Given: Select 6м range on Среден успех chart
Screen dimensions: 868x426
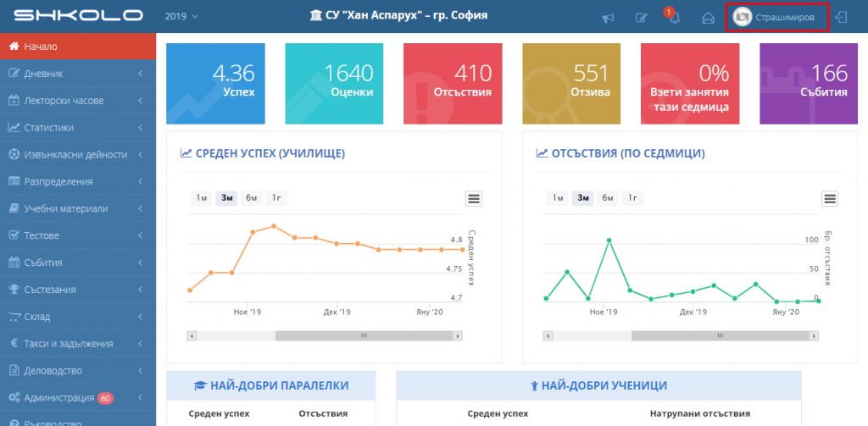Looking at the screenshot, I should tap(251, 198).
